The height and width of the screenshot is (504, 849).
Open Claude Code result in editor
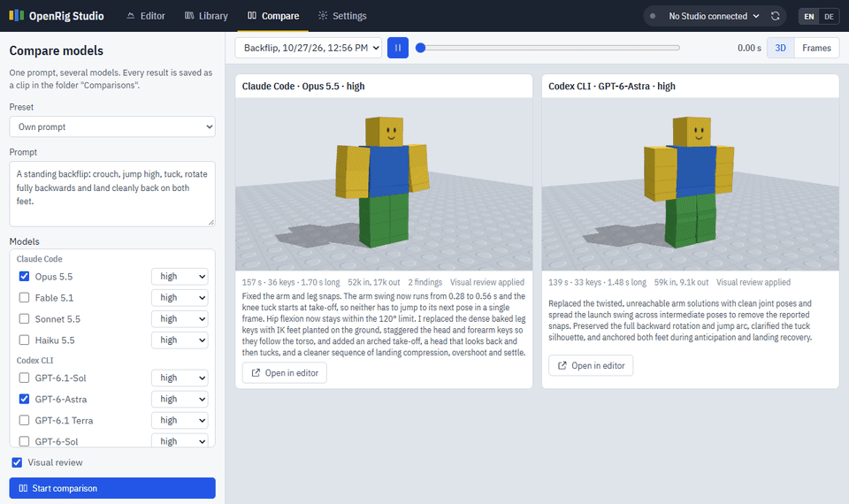tap(285, 372)
